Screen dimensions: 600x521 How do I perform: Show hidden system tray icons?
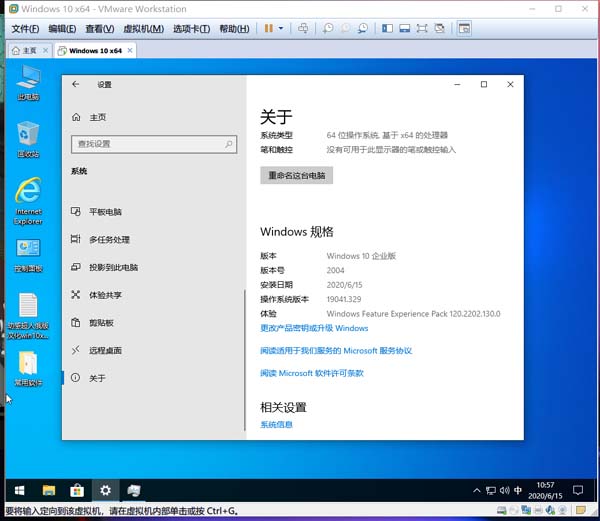point(476,490)
